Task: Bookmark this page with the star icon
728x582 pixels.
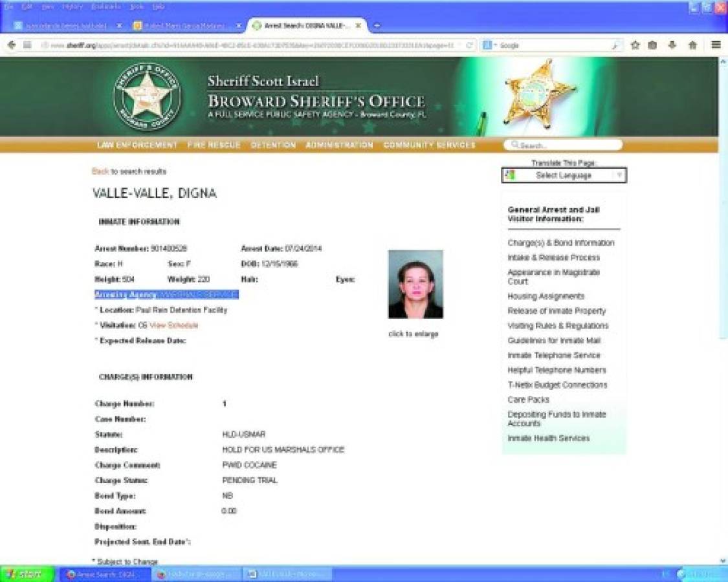Action: click(x=635, y=45)
